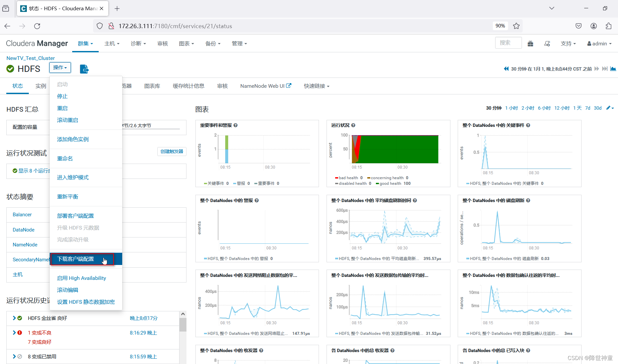
Task: Click the NewTV_Test_Cluster breadcrumb link
Action: [30, 58]
